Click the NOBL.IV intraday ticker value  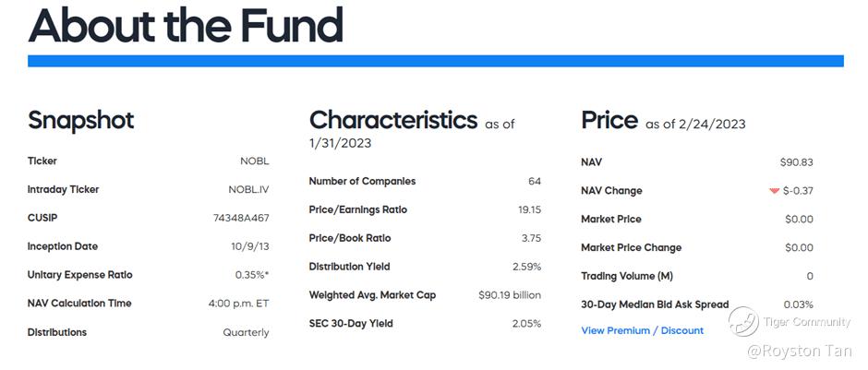click(248, 190)
